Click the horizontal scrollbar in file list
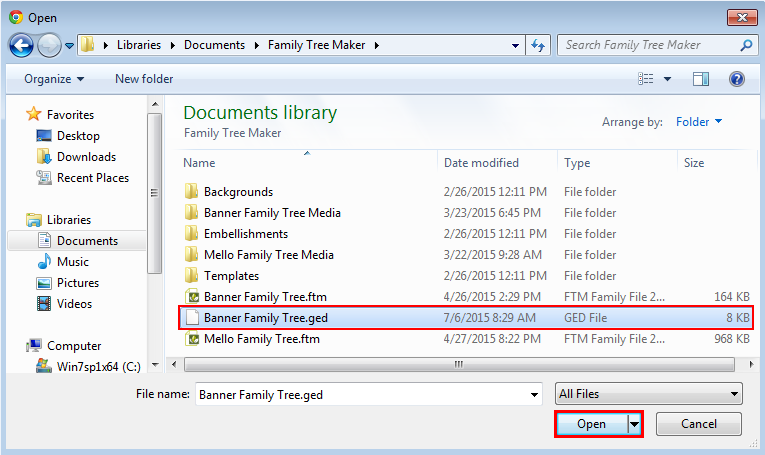 (459, 364)
